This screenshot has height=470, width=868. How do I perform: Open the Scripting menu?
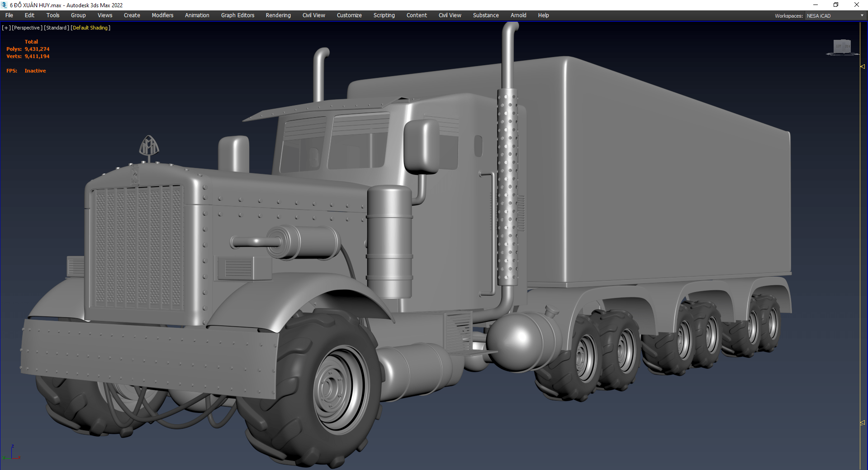384,15
